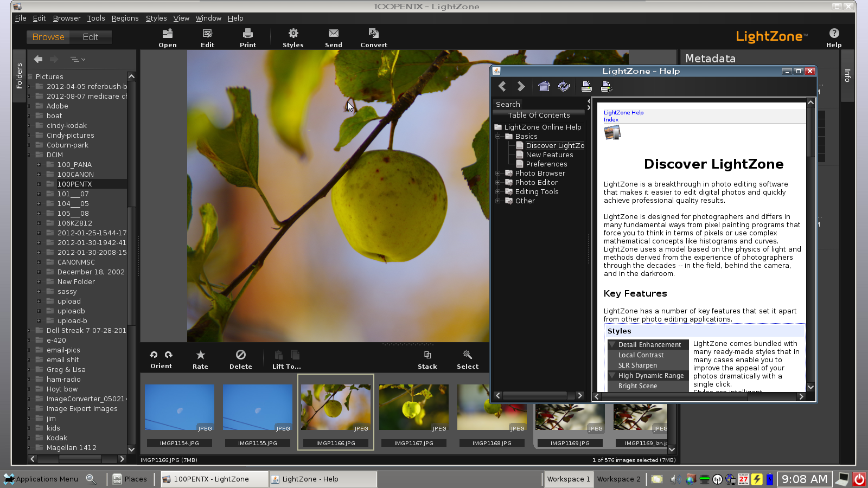Switch to Workspace 2

[x=618, y=479]
